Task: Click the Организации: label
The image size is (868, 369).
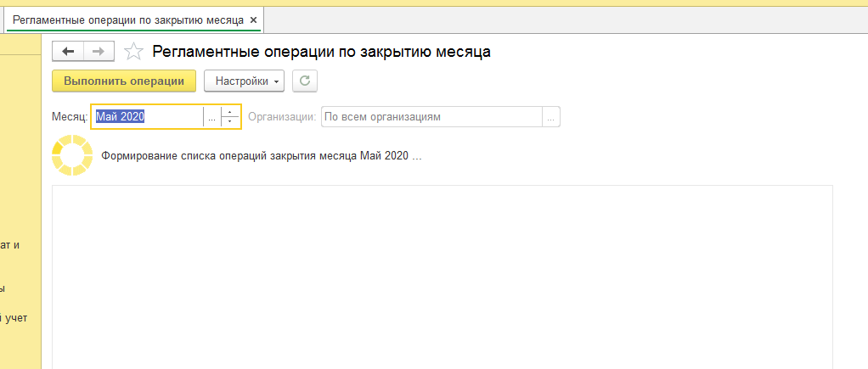Action: pyautogui.click(x=282, y=117)
